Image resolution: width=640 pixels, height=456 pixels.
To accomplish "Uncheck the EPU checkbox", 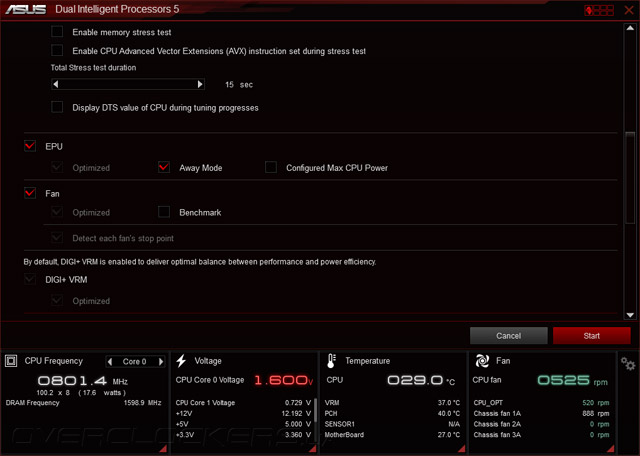I will (30, 146).
